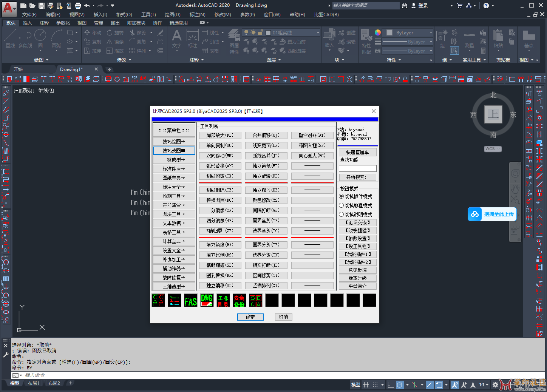The image size is (547, 392).
Task: Expand the 实用工具 panel arrow
Action: (x=485, y=60)
